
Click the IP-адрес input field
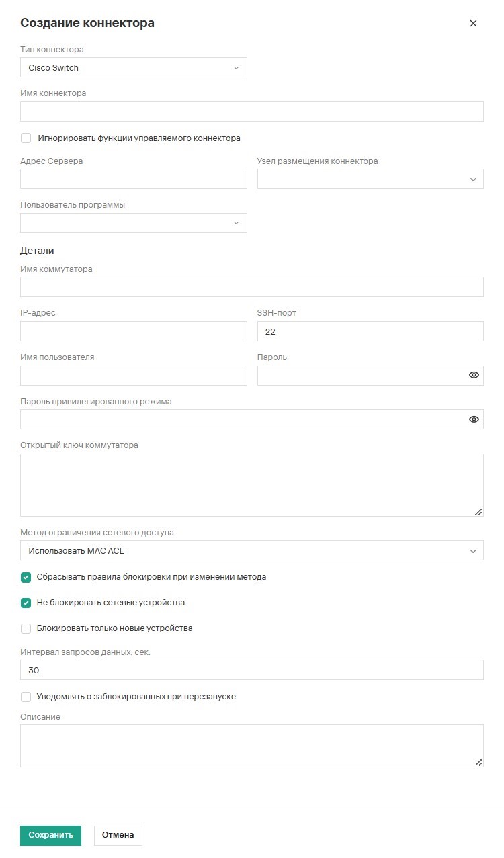tap(134, 331)
